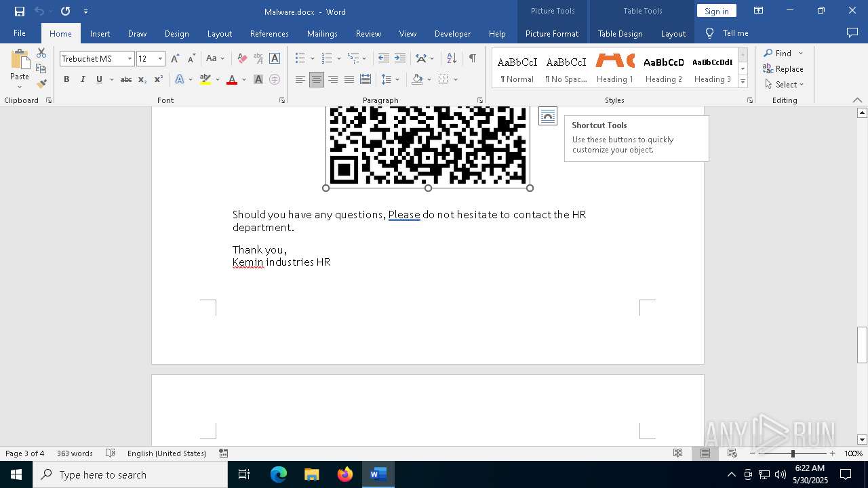This screenshot has height=488, width=868.
Task: Open the Comments icon top right
Action: pos(852,33)
